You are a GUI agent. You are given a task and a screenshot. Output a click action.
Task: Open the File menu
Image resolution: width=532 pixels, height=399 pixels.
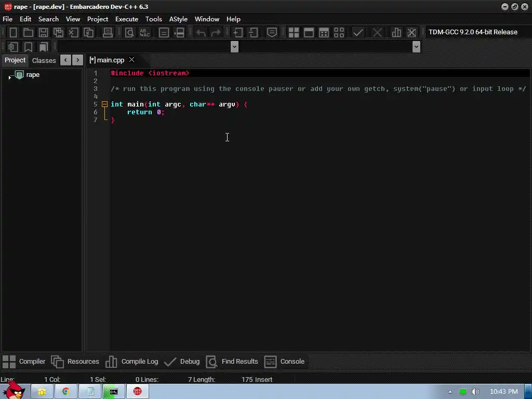tap(7, 19)
